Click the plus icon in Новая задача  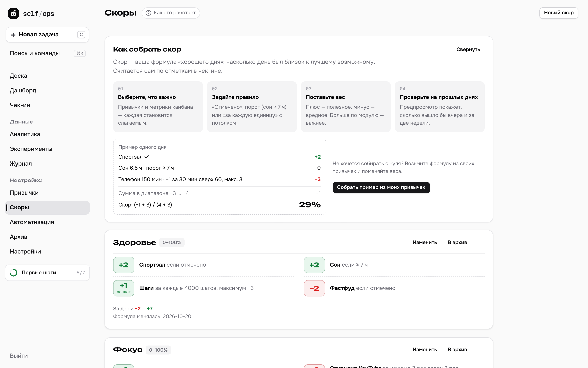[x=13, y=35]
